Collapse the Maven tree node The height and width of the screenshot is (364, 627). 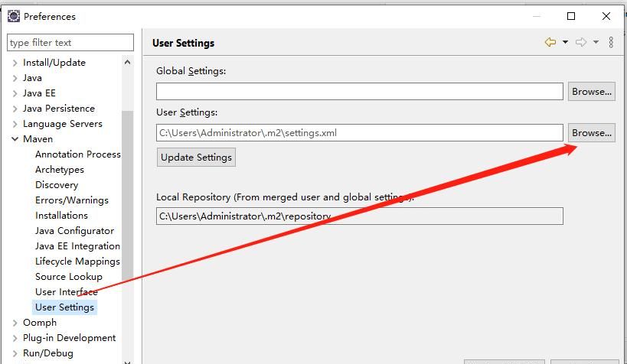click(x=15, y=139)
